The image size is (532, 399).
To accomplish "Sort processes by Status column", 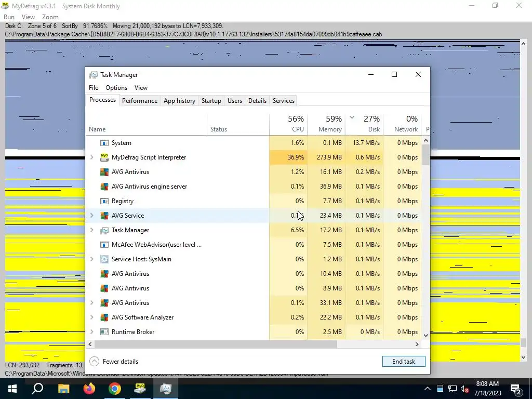I will 238,124.
